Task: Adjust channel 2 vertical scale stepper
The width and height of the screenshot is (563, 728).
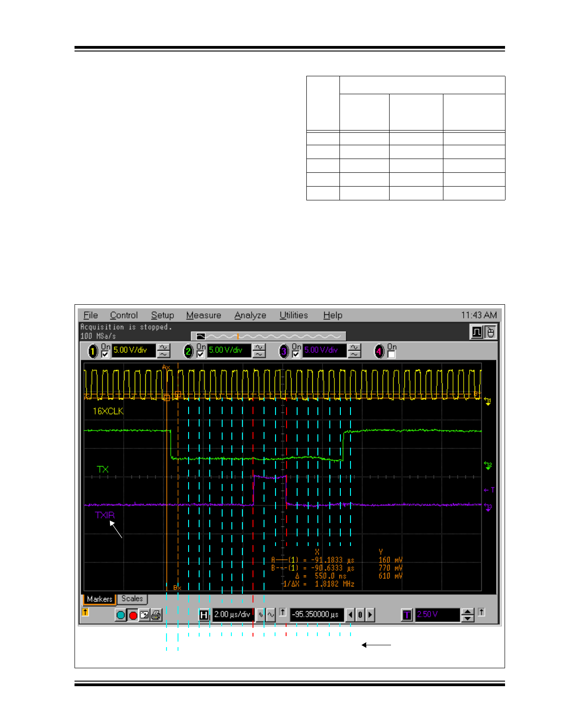Action: 259,351
